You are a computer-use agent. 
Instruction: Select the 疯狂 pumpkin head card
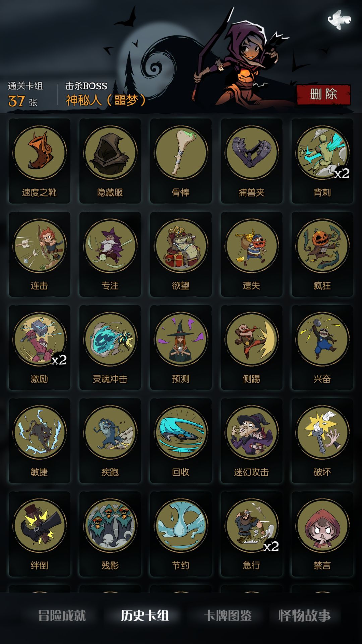click(x=322, y=254)
